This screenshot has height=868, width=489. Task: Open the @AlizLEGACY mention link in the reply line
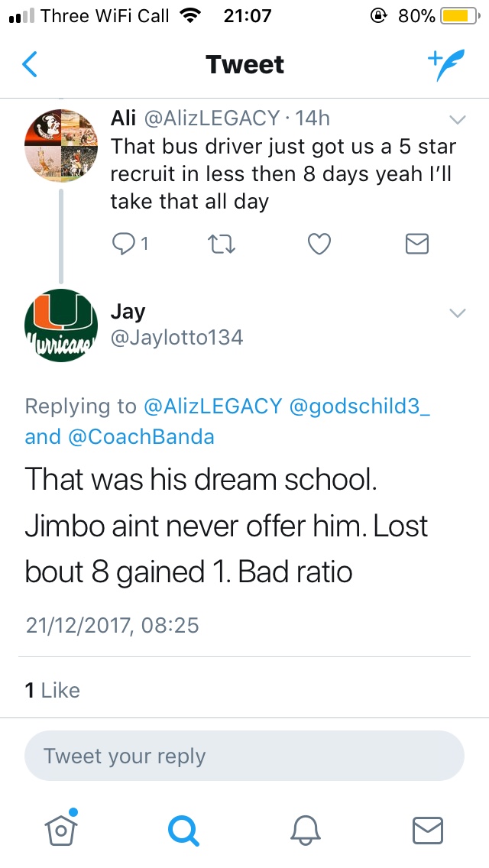212,406
